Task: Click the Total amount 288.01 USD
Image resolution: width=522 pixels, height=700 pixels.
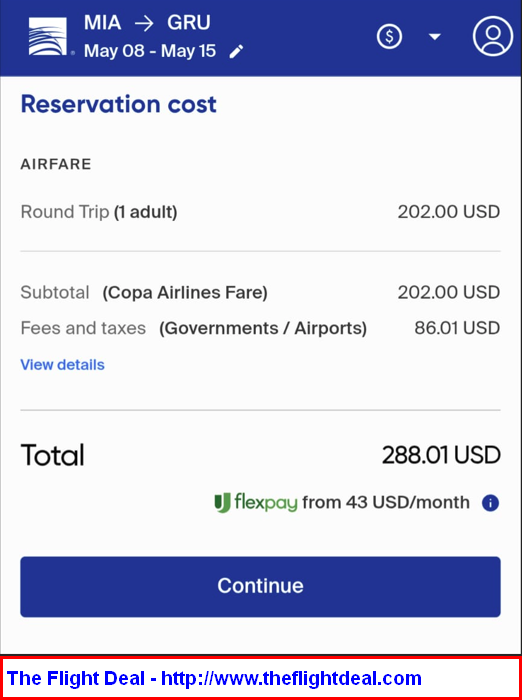Action: tap(441, 455)
